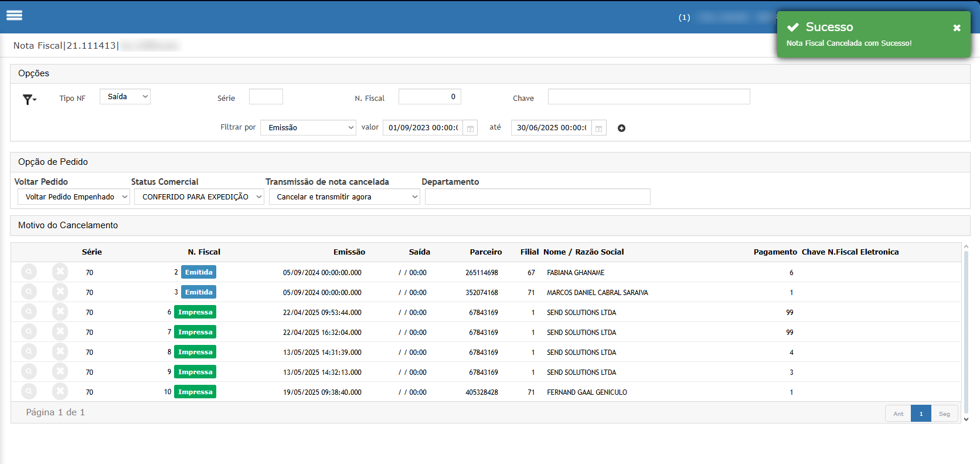Click the (1) notification counter
Image resolution: width=980 pixels, height=464 pixels.
pyautogui.click(x=684, y=18)
